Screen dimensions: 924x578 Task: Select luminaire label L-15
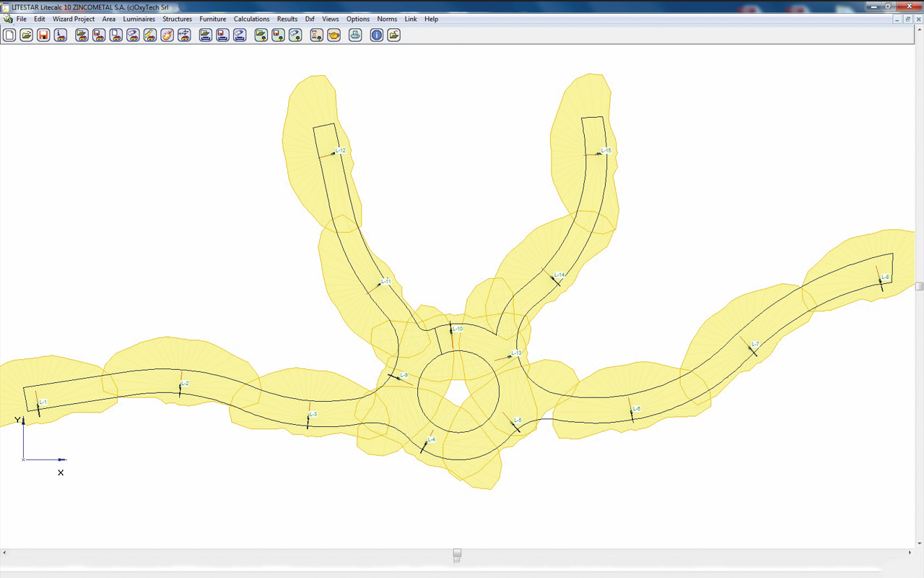[x=606, y=150]
